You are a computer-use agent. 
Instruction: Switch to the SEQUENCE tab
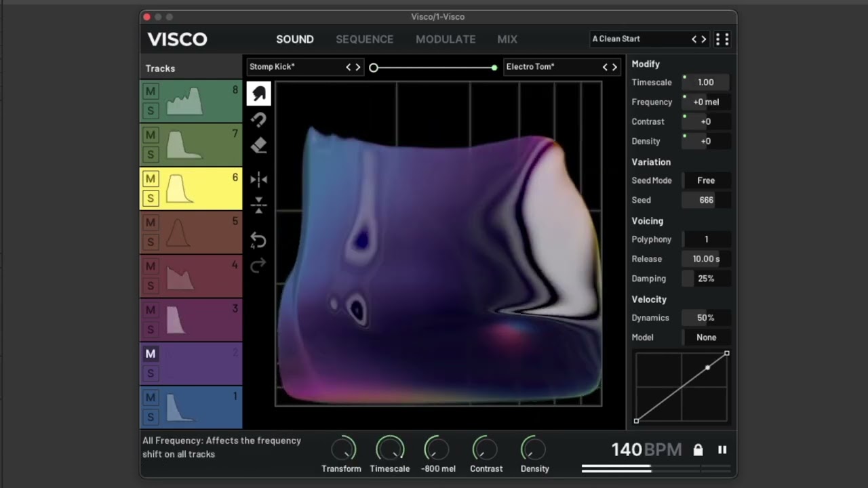(365, 39)
